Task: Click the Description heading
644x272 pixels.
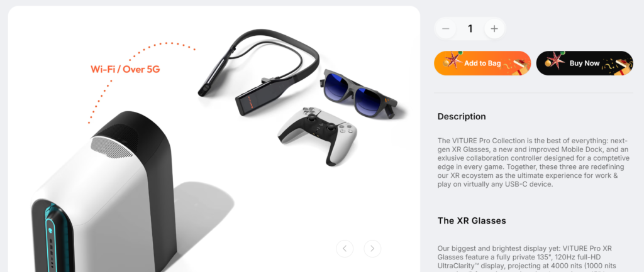Action: pyautogui.click(x=462, y=116)
